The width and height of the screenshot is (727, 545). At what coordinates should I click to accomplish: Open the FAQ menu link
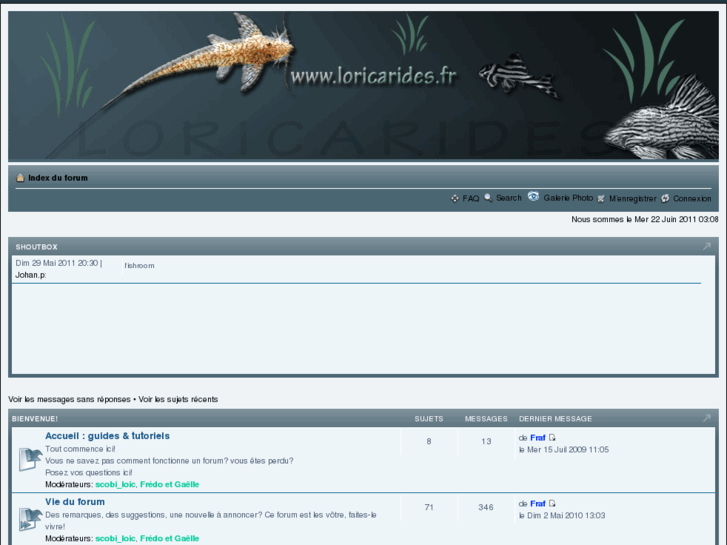click(x=471, y=199)
